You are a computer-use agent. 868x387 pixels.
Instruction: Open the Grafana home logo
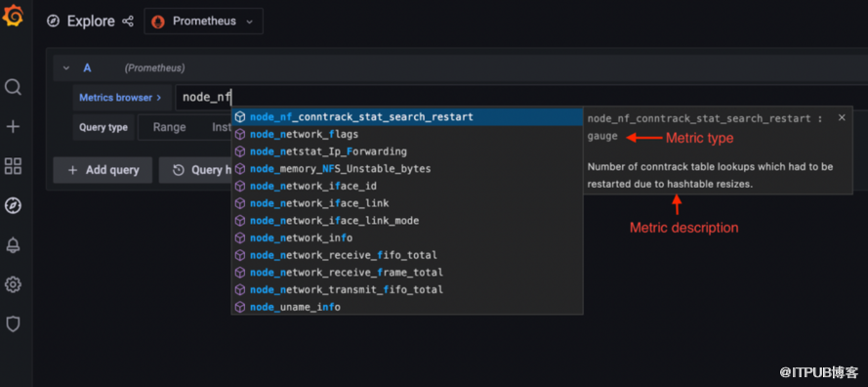13,15
